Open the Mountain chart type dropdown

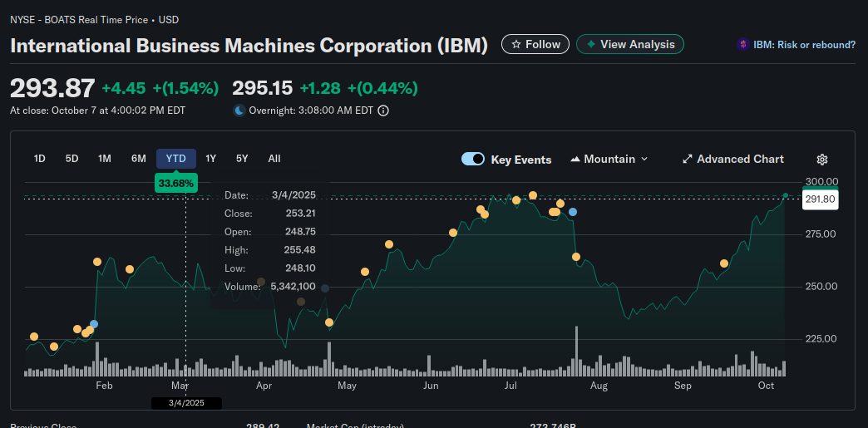pos(609,160)
